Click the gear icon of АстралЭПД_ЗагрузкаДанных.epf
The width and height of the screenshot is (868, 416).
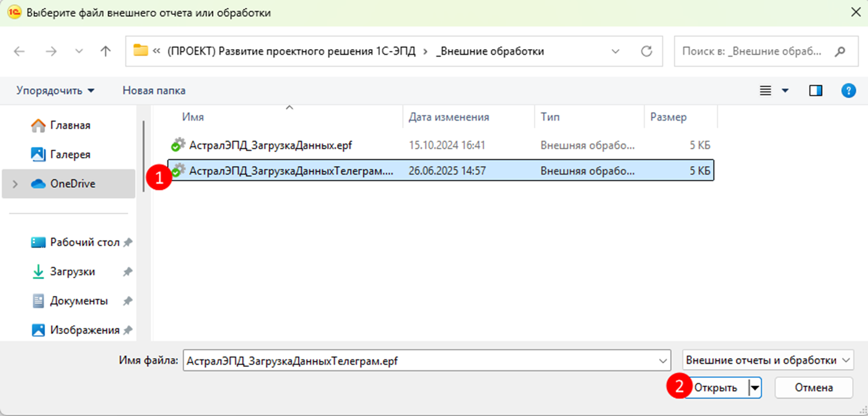[x=178, y=145]
